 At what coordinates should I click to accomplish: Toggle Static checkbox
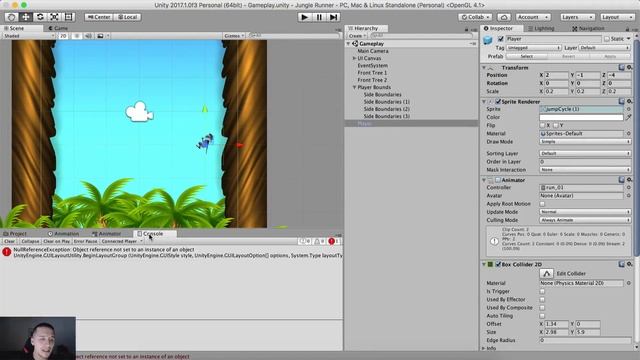point(607,39)
